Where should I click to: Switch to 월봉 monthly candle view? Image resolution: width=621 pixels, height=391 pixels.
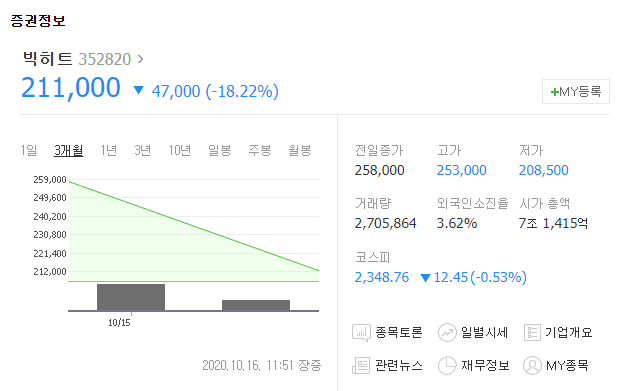(x=300, y=151)
